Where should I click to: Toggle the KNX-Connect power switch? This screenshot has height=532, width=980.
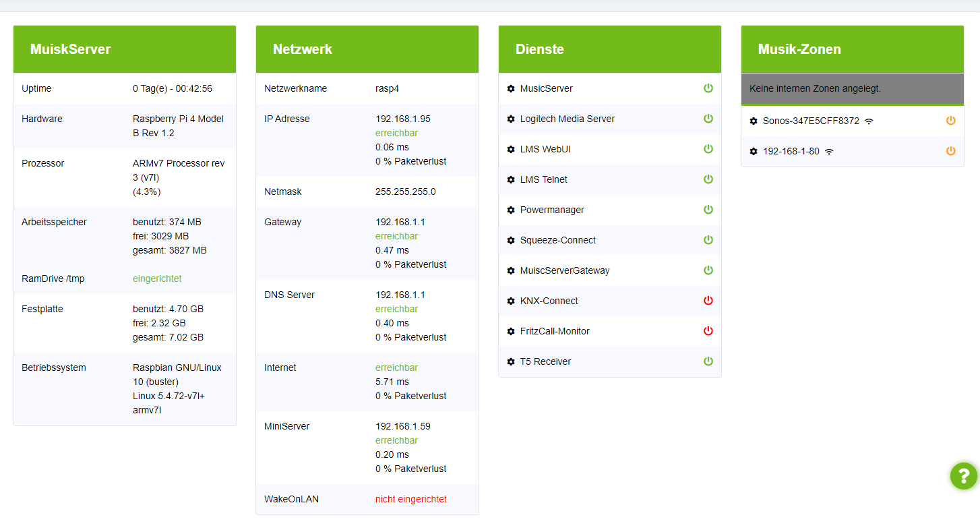pyautogui.click(x=708, y=301)
